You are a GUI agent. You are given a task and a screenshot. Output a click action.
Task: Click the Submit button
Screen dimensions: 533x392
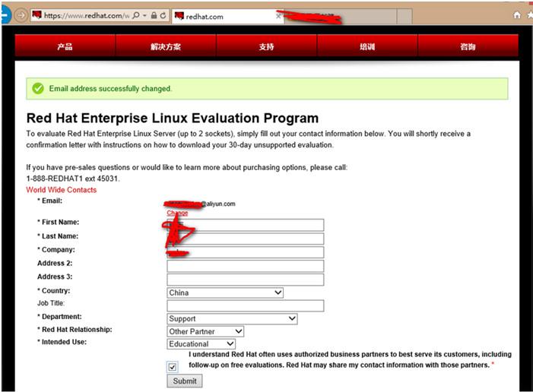coord(185,381)
